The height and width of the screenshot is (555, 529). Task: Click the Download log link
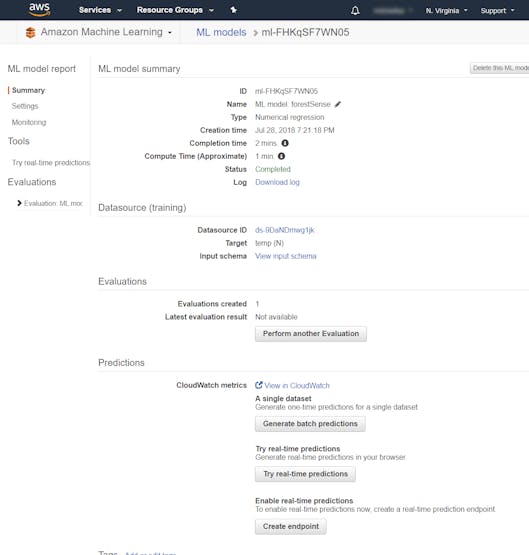pos(277,182)
